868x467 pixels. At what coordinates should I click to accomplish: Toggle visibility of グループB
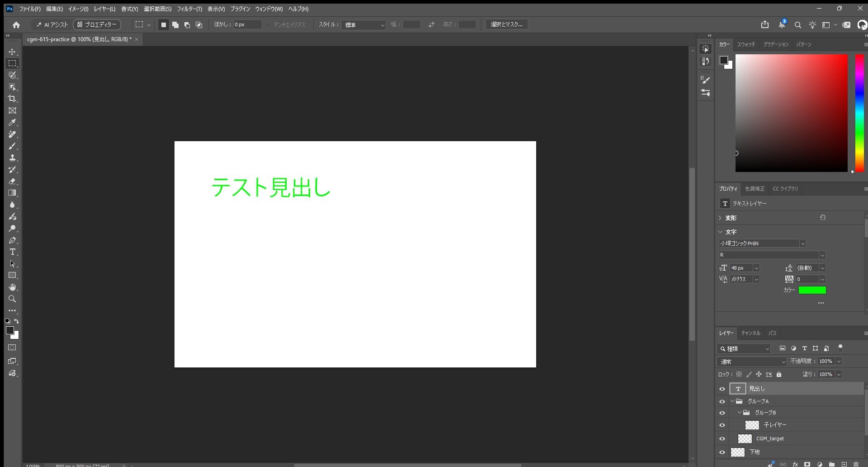pyautogui.click(x=722, y=413)
